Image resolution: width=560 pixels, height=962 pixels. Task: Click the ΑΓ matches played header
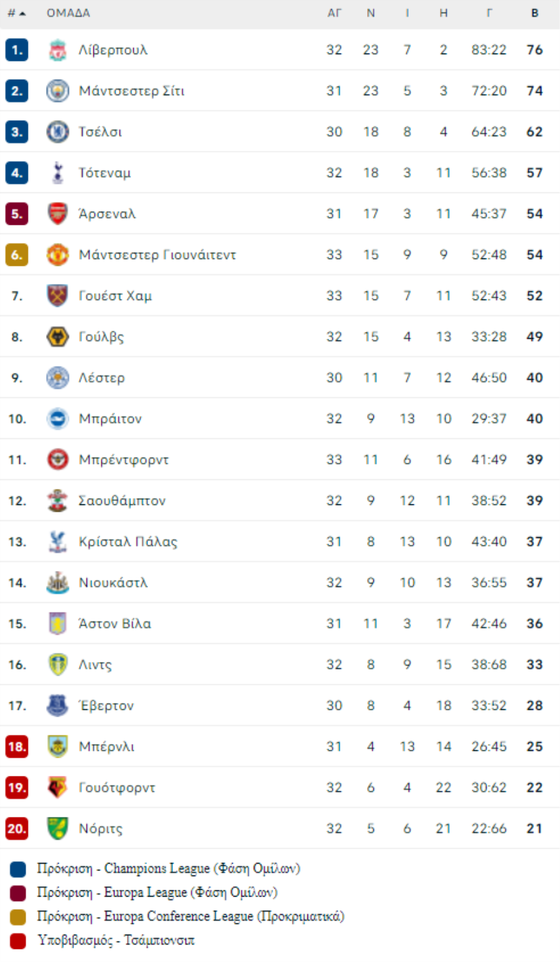click(334, 13)
